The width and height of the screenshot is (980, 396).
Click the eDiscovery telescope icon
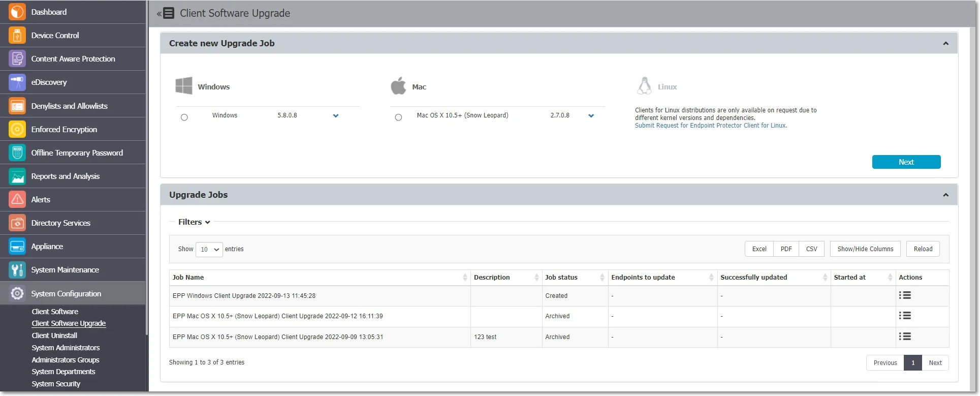(17, 82)
